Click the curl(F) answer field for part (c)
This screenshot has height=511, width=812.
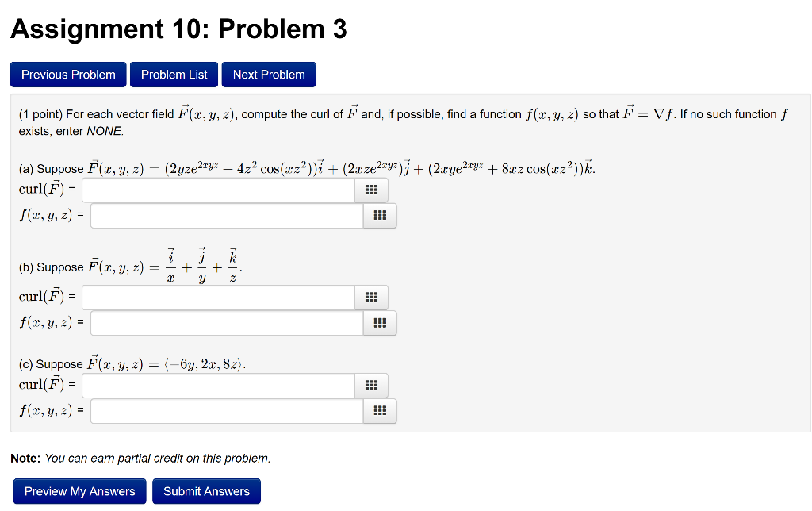click(214, 385)
